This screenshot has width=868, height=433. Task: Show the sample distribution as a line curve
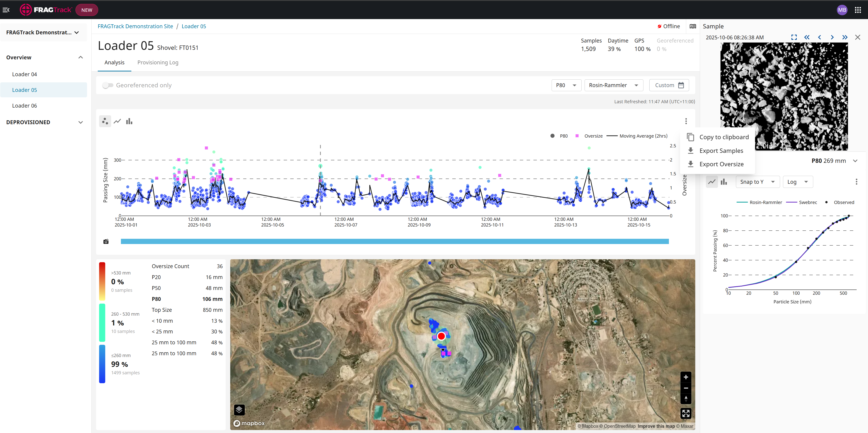coord(712,182)
